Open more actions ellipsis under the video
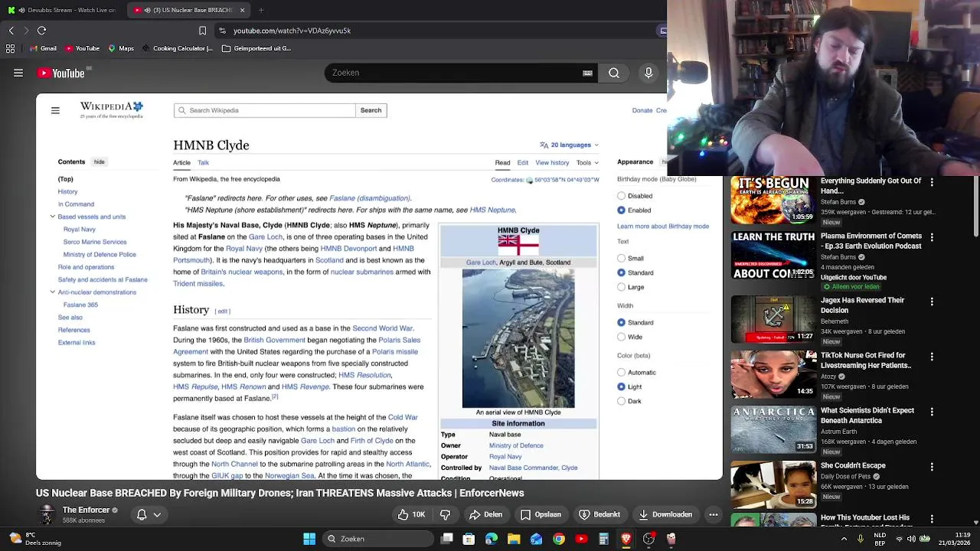Screen dimensions: 980x551 714,514
